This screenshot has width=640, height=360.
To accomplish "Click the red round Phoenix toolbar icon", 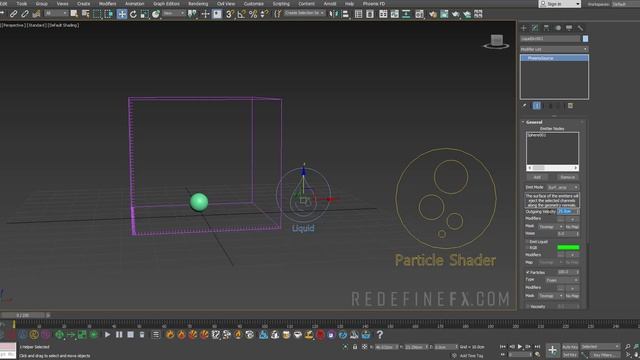I will coord(320,335).
